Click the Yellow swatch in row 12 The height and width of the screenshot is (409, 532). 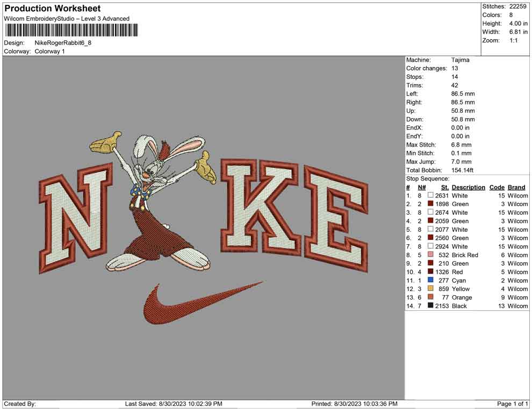430,288
